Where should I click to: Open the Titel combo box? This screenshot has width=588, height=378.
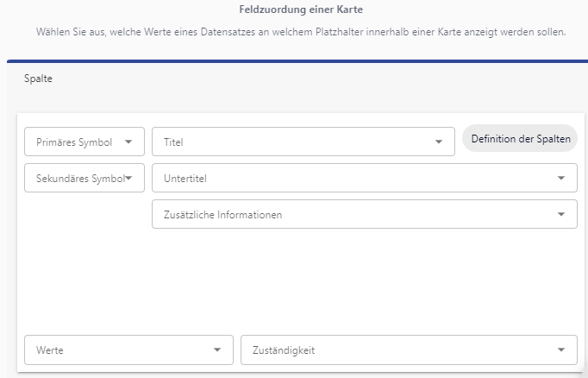(x=293, y=142)
